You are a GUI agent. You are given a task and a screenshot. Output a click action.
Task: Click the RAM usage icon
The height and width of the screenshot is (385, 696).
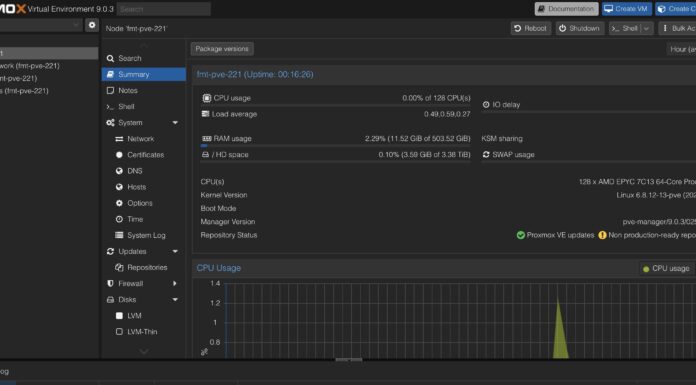(206, 139)
